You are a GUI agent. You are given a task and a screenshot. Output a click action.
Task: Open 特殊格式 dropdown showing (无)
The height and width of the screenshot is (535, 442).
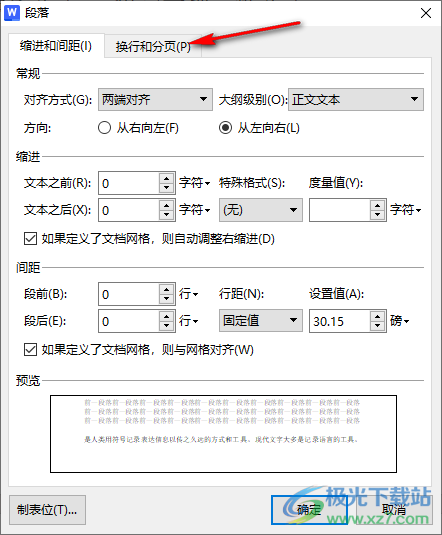pyautogui.click(x=261, y=210)
